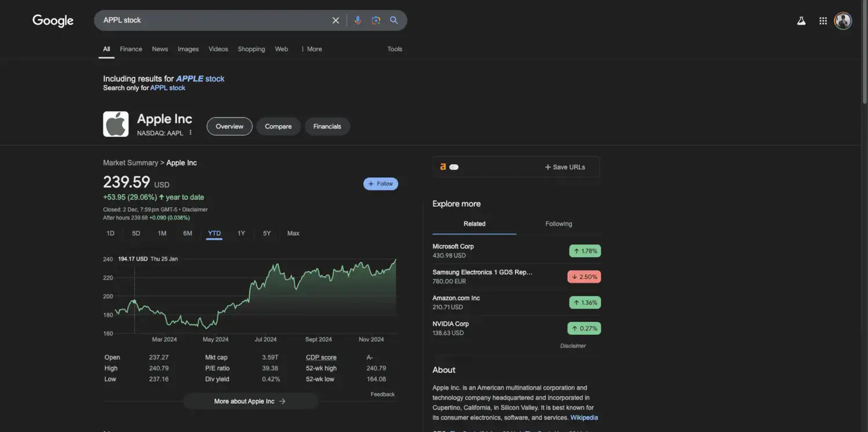
Task: Click Amazon's 1.36% change badge
Action: (x=585, y=302)
